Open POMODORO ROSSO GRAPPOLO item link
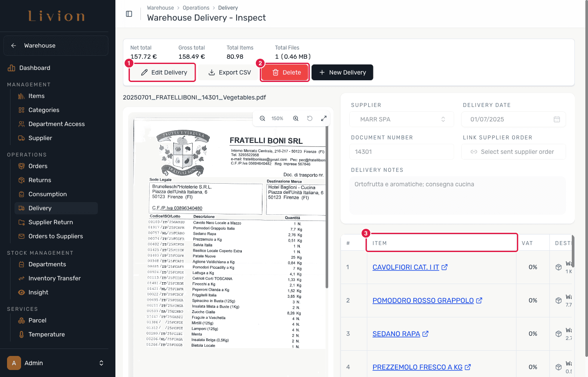This screenshot has height=377, width=588. pos(423,300)
